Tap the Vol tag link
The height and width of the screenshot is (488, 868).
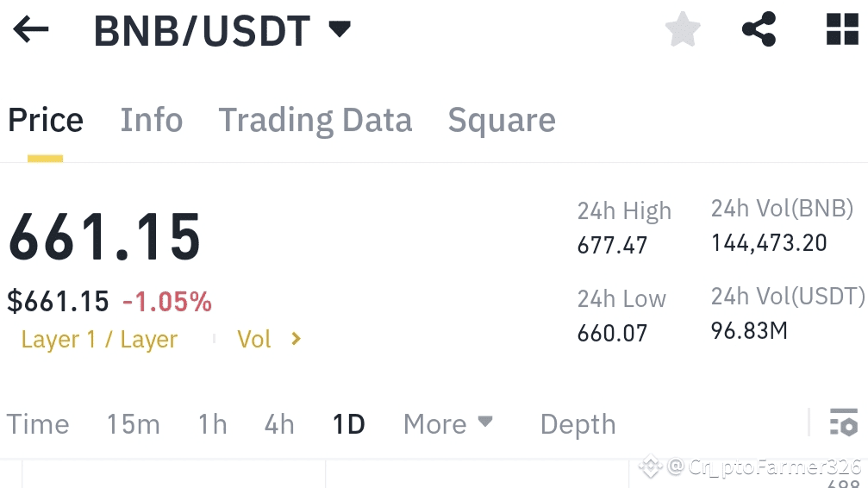pos(254,339)
